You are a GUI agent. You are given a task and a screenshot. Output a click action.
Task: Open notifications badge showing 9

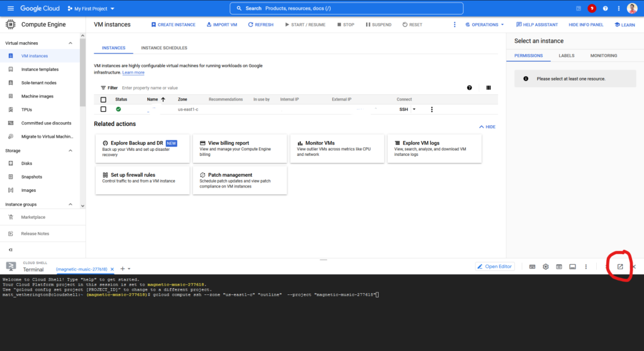pos(592,8)
